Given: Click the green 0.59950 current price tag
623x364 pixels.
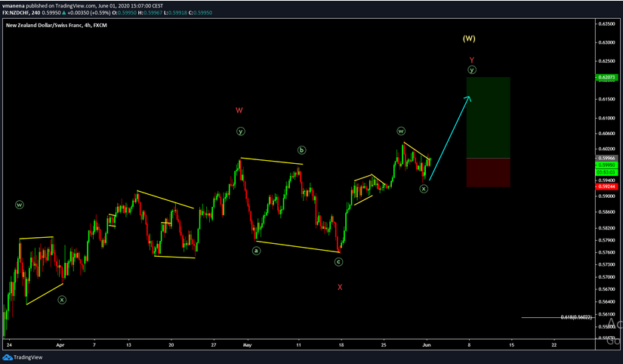Looking at the screenshot, I should click(606, 165).
